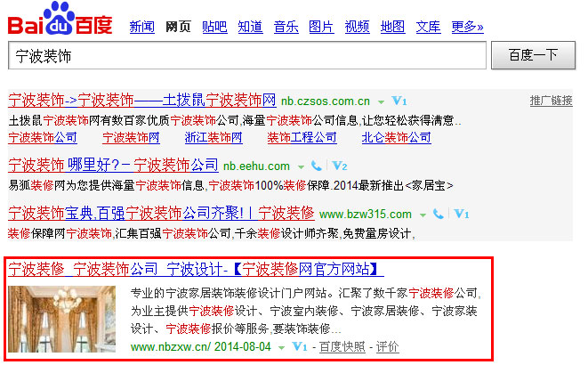Click the V2 badge beside nb.eehu.com
The image size is (588, 365).
[340, 166]
